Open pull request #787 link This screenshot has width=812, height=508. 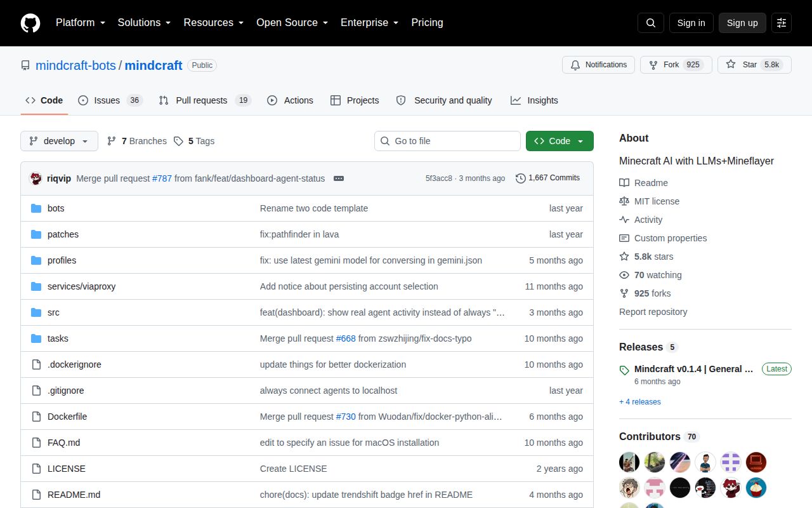[x=162, y=178]
